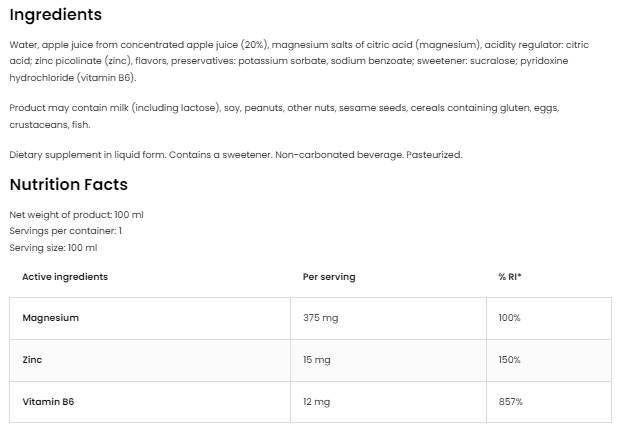Click the % RI* column header

510,277
